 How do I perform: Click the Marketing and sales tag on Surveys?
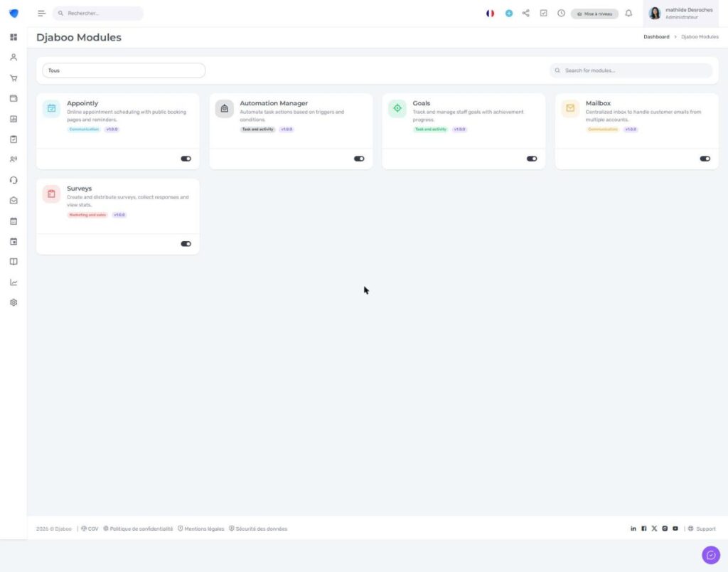click(87, 215)
